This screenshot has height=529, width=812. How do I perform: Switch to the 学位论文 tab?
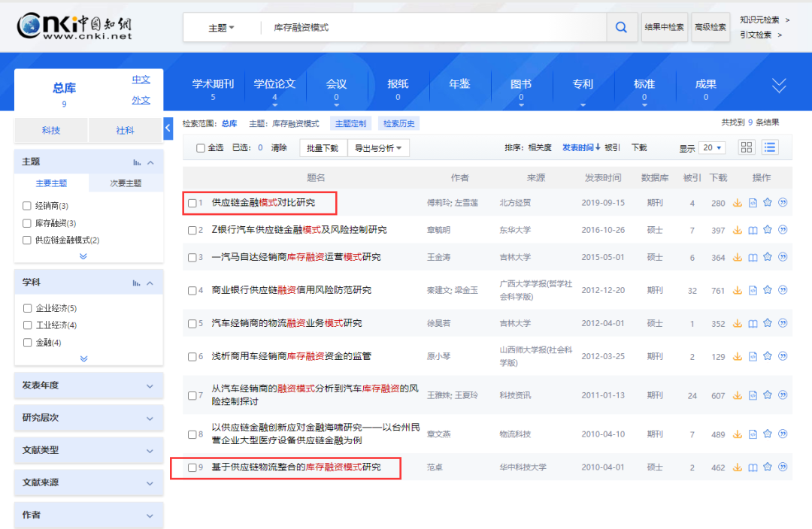pos(274,84)
